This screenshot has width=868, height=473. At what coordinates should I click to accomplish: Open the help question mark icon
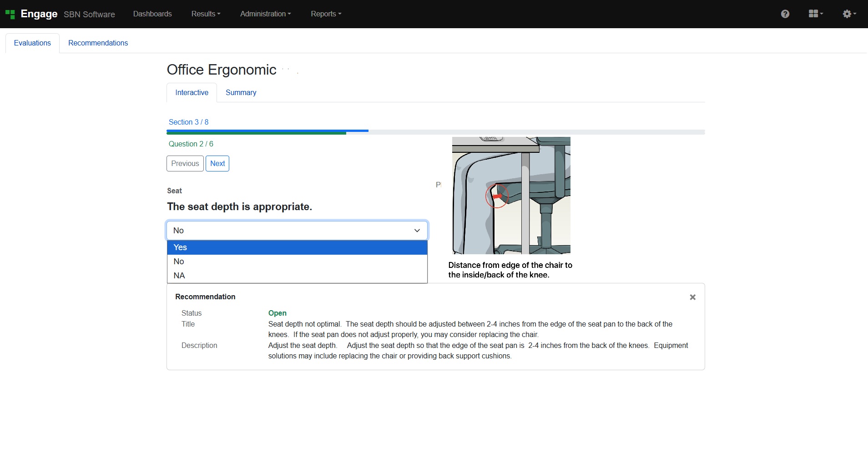pyautogui.click(x=785, y=14)
